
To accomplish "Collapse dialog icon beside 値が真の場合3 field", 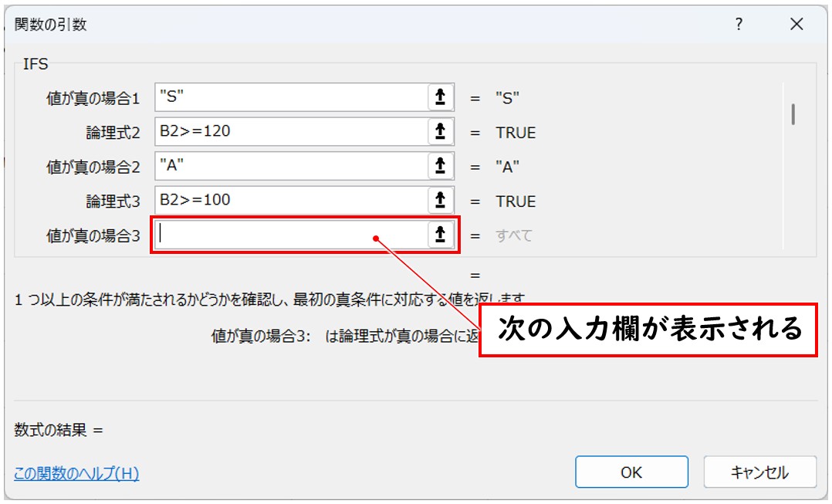I will [x=441, y=235].
